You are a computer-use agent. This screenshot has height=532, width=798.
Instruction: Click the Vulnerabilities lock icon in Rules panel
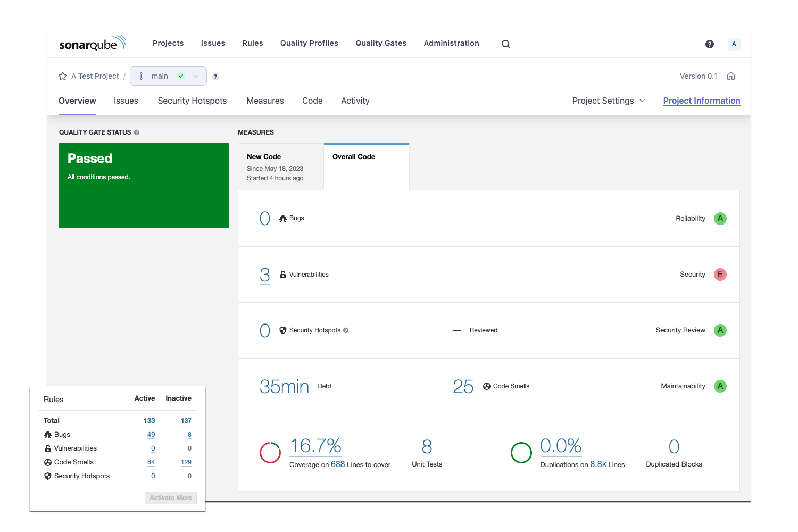pos(48,448)
